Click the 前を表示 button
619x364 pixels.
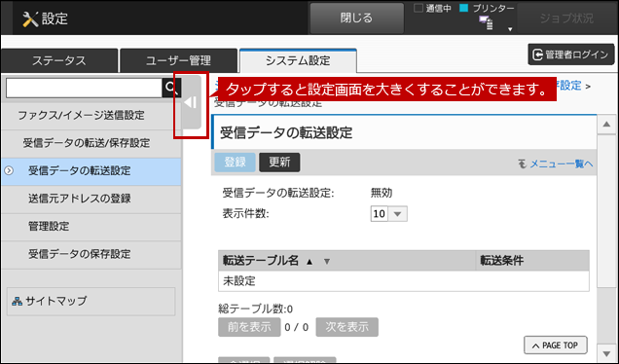click(249, 327)
